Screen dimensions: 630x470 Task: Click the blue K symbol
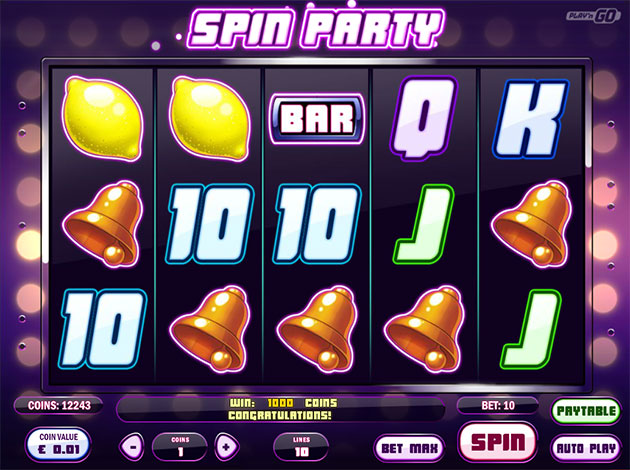(531, 118)
